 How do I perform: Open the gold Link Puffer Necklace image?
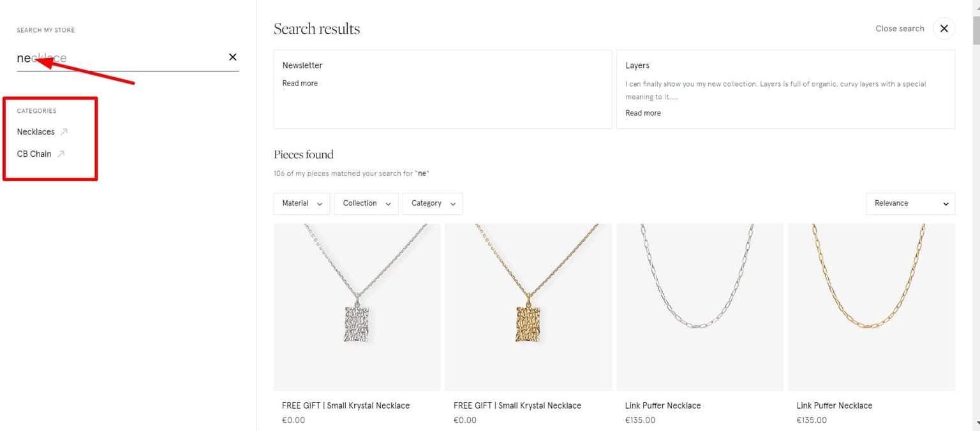(x=872, y=307)
